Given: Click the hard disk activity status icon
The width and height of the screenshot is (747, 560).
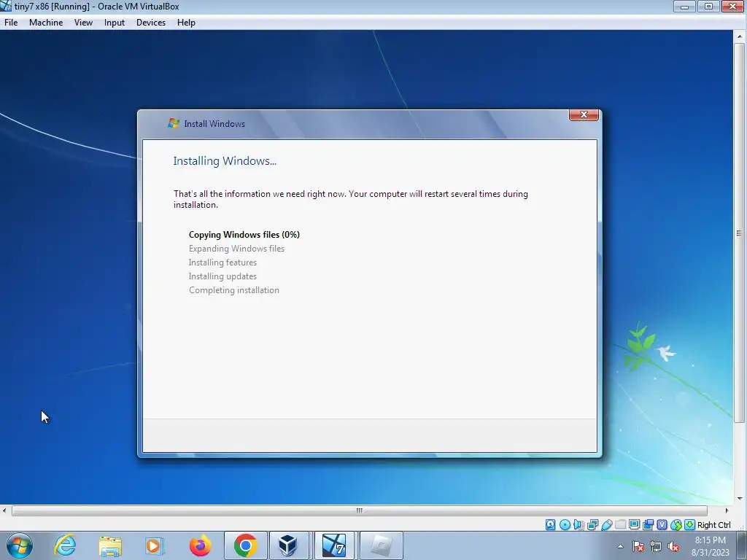Looking at the screenshot, I should click(550, 525).
